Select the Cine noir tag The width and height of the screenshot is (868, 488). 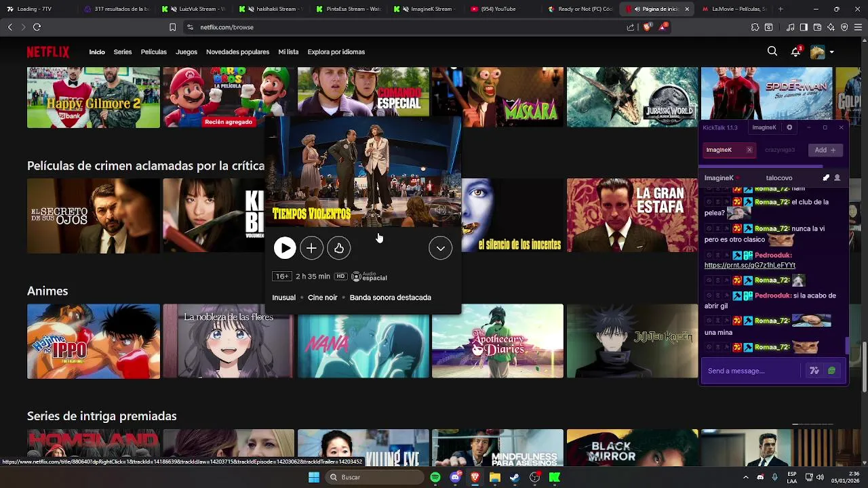click(x=323, y=298)
